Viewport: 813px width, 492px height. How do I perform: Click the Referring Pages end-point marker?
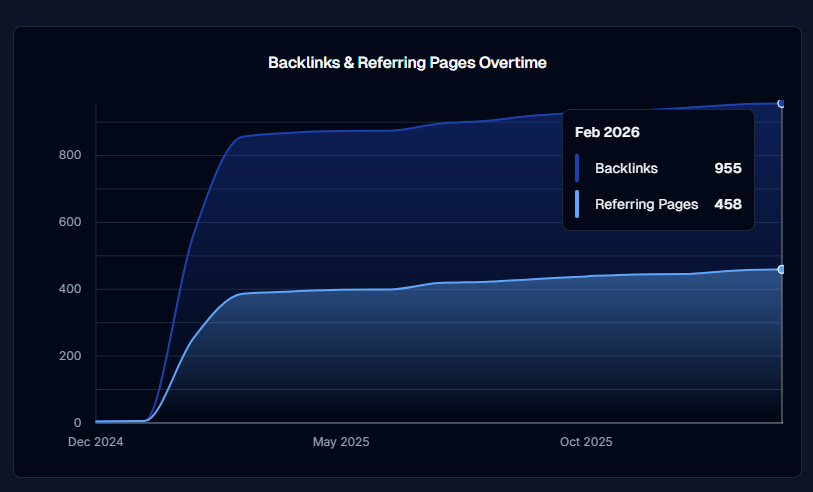point(781,269)
